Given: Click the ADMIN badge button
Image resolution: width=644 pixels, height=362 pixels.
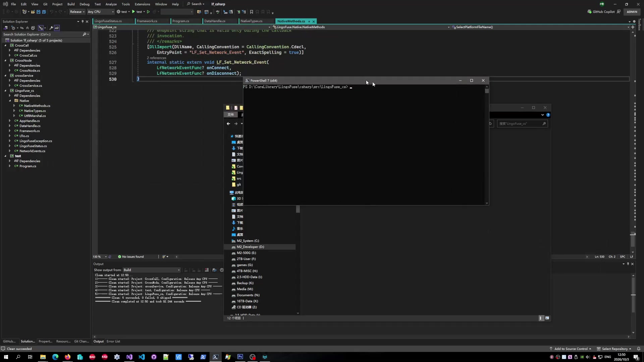Looking at the screenshot, I should click(632, 12).
